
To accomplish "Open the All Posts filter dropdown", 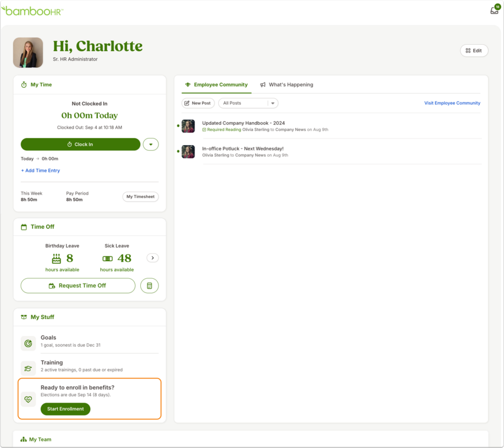I will pyautogui.click(x=248, y=103).
